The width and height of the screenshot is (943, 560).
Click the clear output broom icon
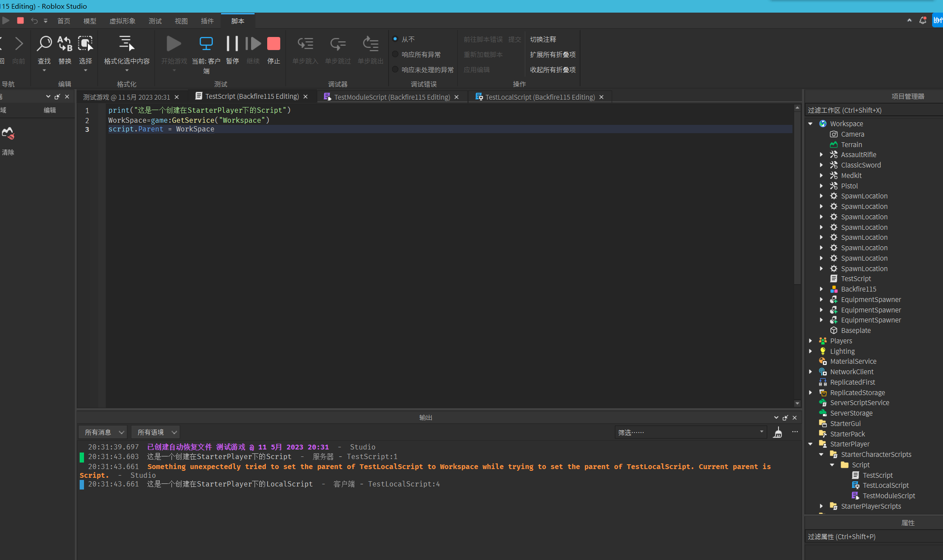[x=778, y=433]
